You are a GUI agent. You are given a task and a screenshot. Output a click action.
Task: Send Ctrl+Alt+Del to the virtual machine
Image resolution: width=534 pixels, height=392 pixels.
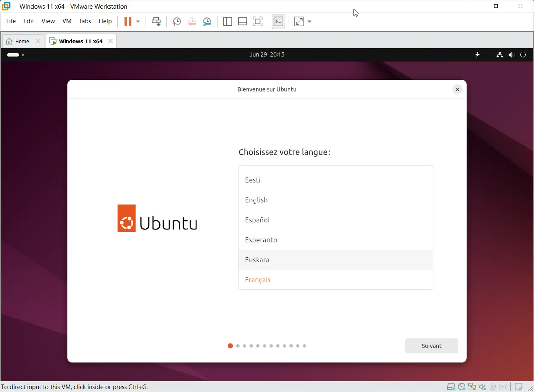156,22
